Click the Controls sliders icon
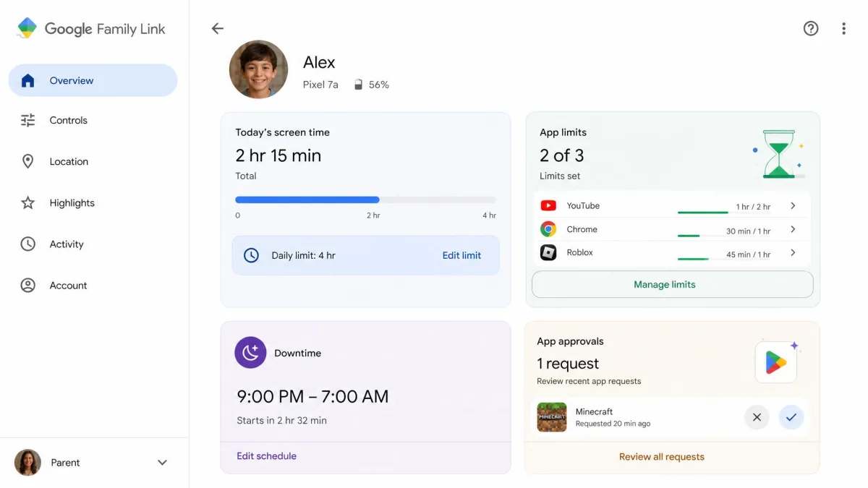Viewport: 868px width, 488px height. point(27,120)
